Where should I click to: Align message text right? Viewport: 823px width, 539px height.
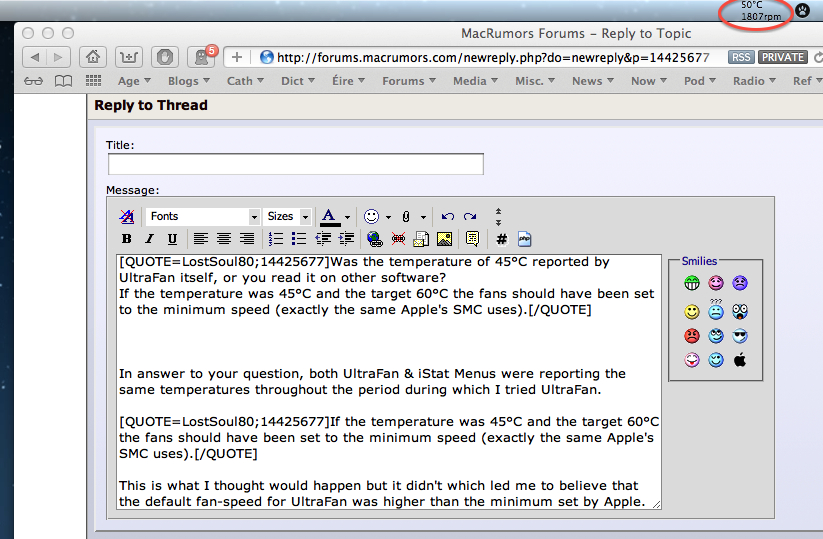(247, 239)
